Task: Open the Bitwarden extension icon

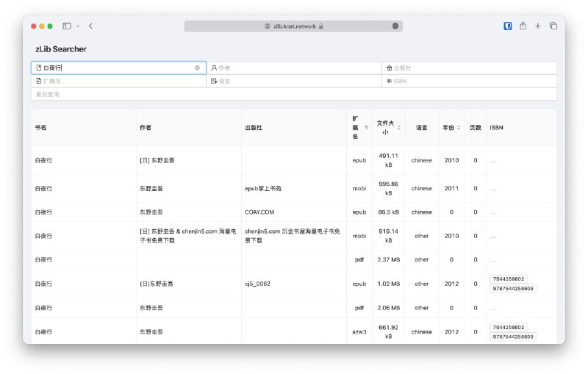Action: coord(508,26)
